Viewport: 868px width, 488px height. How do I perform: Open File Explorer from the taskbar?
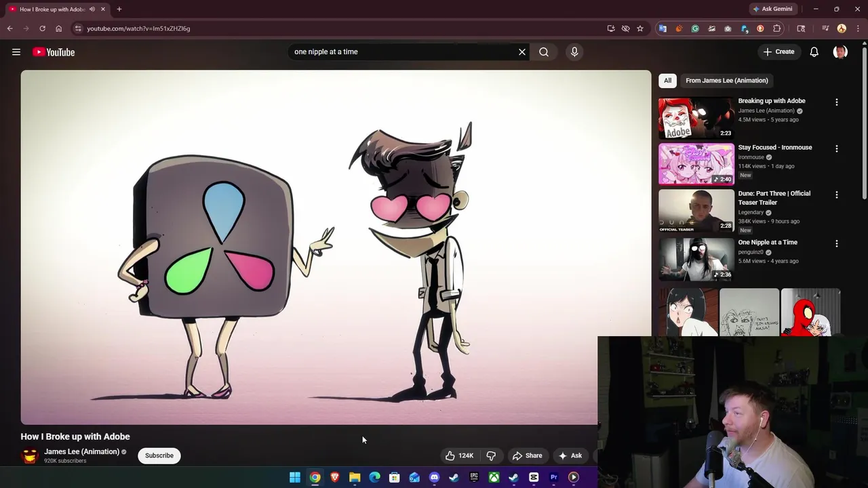[x=355, y=477]
